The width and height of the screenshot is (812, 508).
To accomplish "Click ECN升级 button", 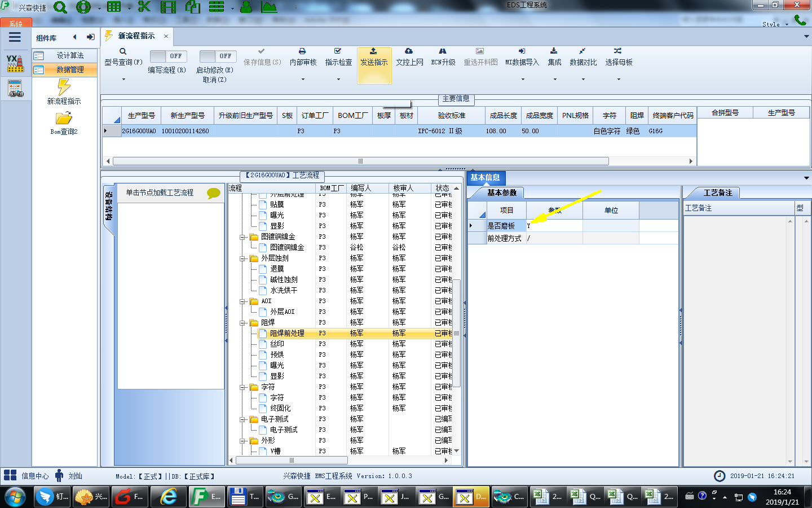I will [443, 56].
